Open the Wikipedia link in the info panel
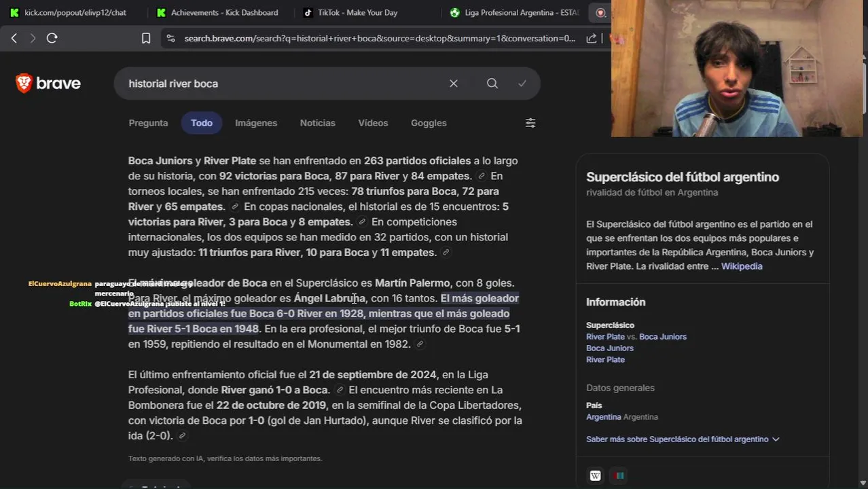The image size is (868, 489). (742, 266)
